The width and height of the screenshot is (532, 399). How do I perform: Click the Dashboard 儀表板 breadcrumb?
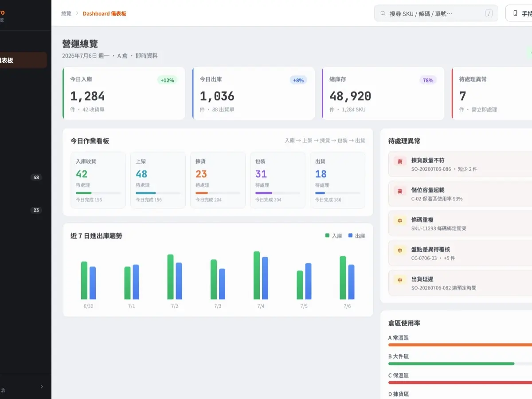105,14
